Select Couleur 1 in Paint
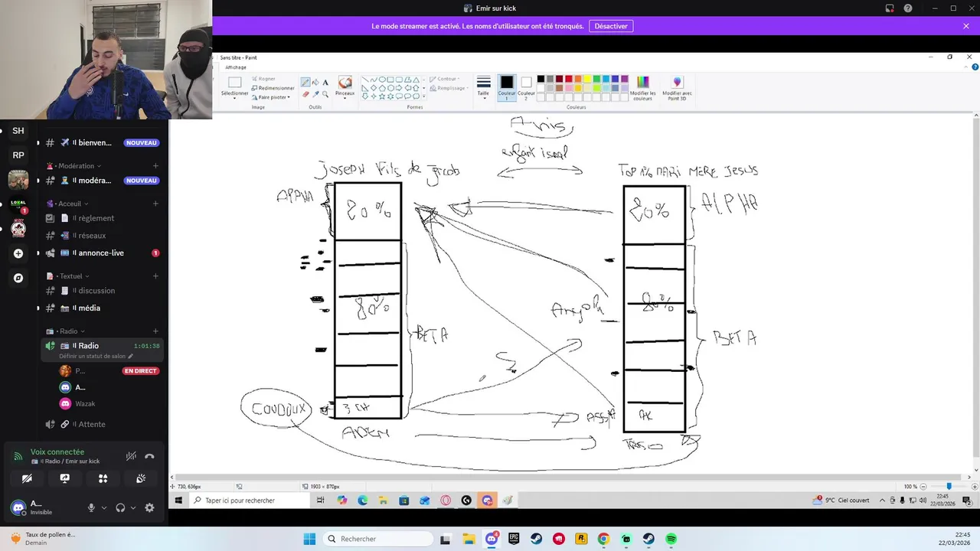980x551 pixels. 507,87
